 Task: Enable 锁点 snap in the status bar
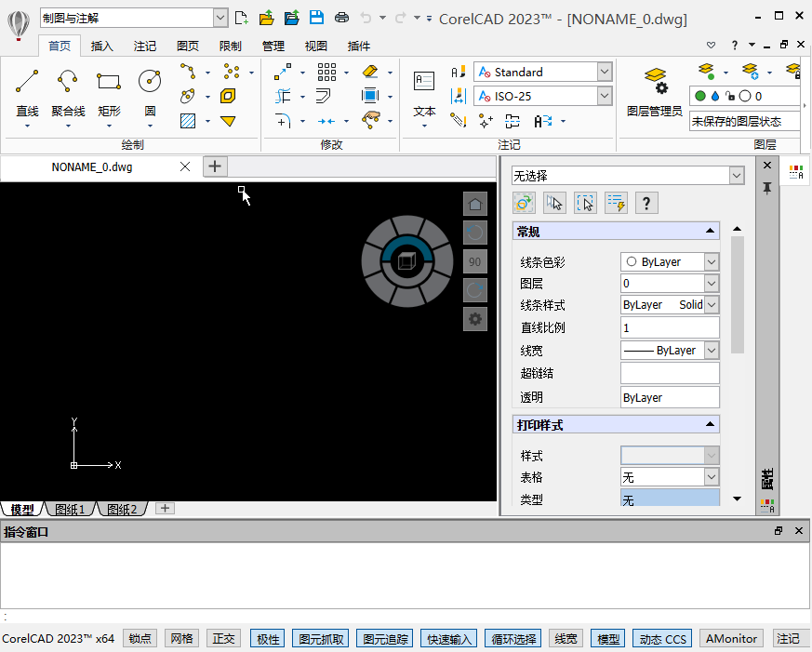click(x=140, y=639)
